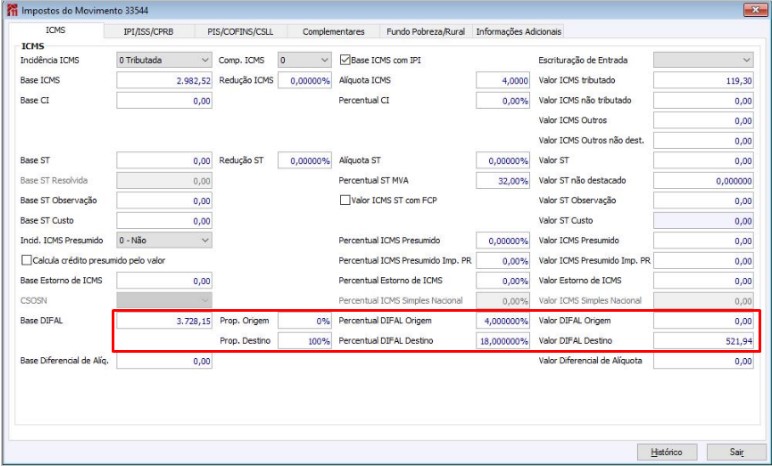Image resolution: width=772 pixels, height=466 pixels.
Task: Click the Sair button
Action: (x=737, y=452)
